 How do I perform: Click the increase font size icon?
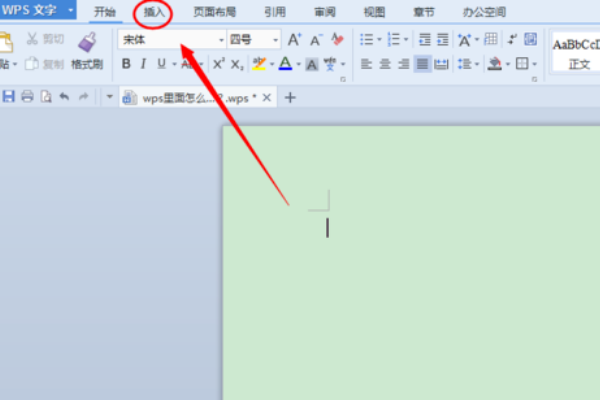[294, 40]
